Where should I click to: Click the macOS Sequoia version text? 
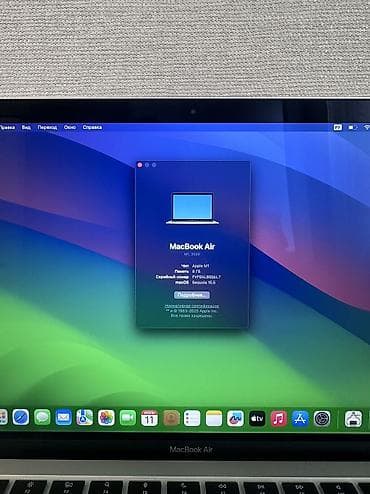[x=204, y=282]
